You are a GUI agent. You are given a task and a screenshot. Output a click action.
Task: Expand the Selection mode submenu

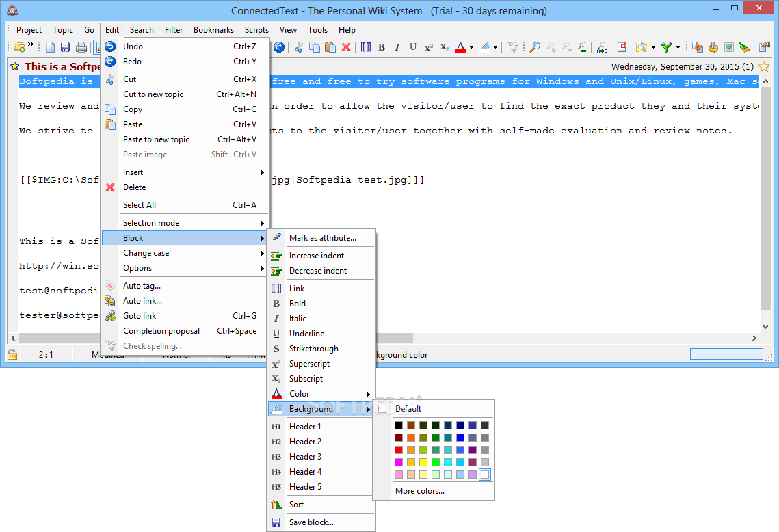(x=186, y=223)
